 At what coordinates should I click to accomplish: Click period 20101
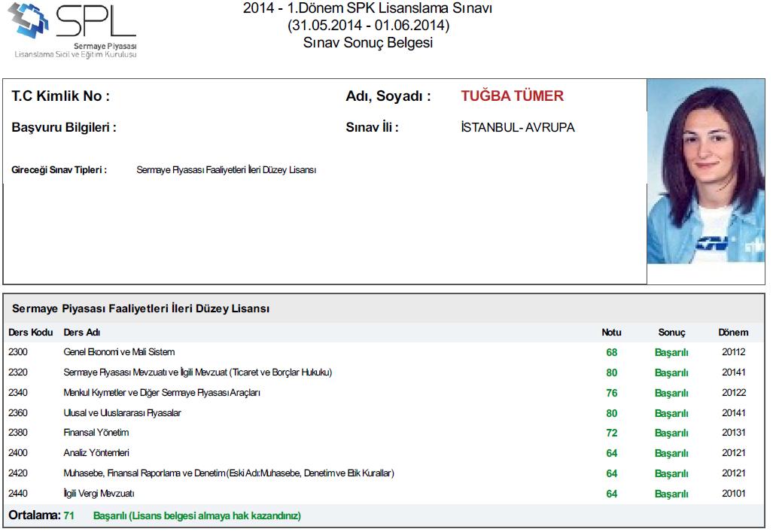pyautogui.click(x=734, y=493)
